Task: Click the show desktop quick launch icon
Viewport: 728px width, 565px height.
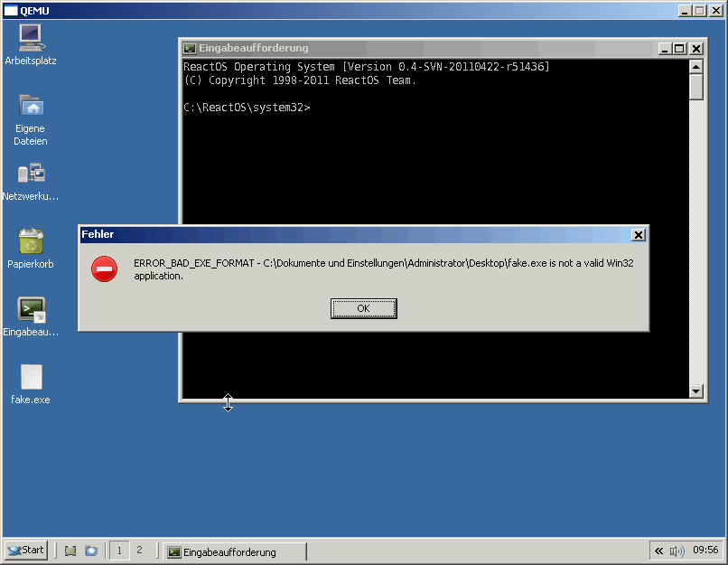Action: (x=70, y=551)
